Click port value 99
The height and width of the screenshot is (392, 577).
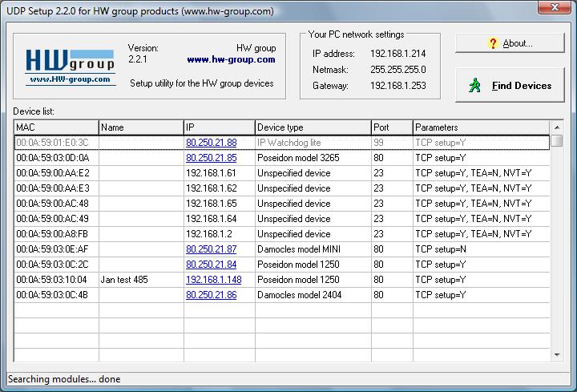point(378,143)
